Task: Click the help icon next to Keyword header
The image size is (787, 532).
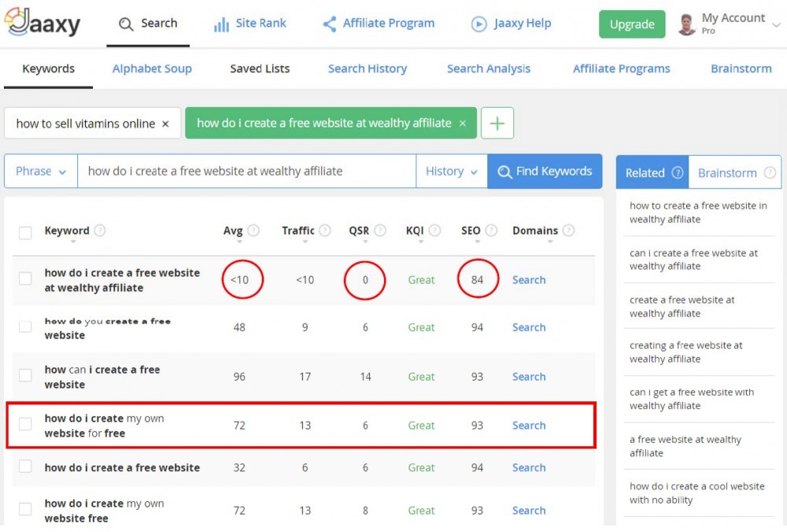Action: [x=100, y=231]
